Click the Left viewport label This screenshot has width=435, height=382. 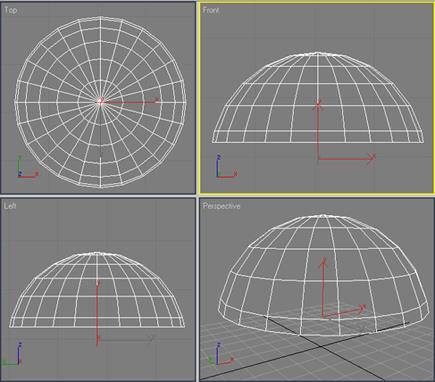[x=10, y=206]
